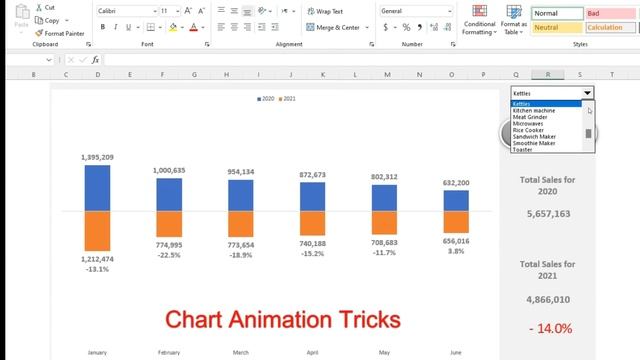
Task: Click Decrease Decimal icon
Action: [x=447, y=27]
